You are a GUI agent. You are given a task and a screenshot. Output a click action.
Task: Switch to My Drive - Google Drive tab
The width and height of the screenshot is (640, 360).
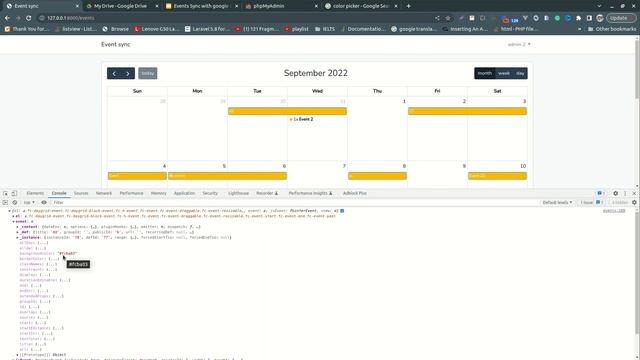pos(120,6)
